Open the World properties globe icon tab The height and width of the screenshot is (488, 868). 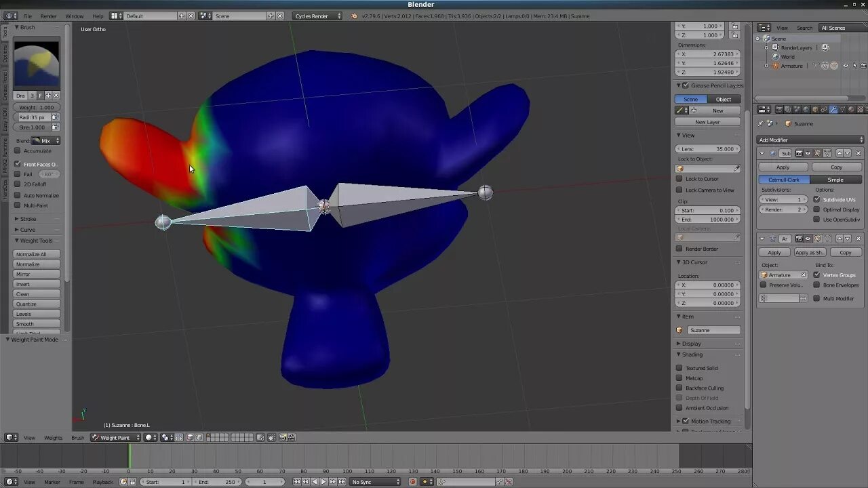pos(806,109)
